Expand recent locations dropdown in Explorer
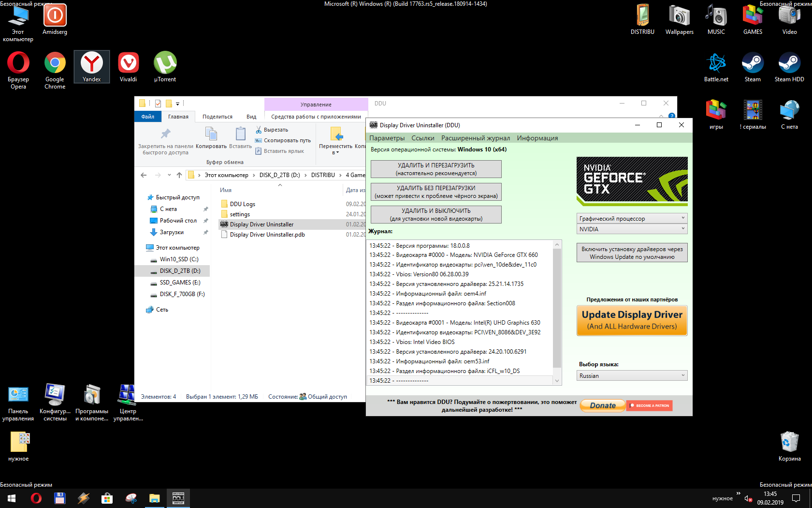 [x=169, y=175]
